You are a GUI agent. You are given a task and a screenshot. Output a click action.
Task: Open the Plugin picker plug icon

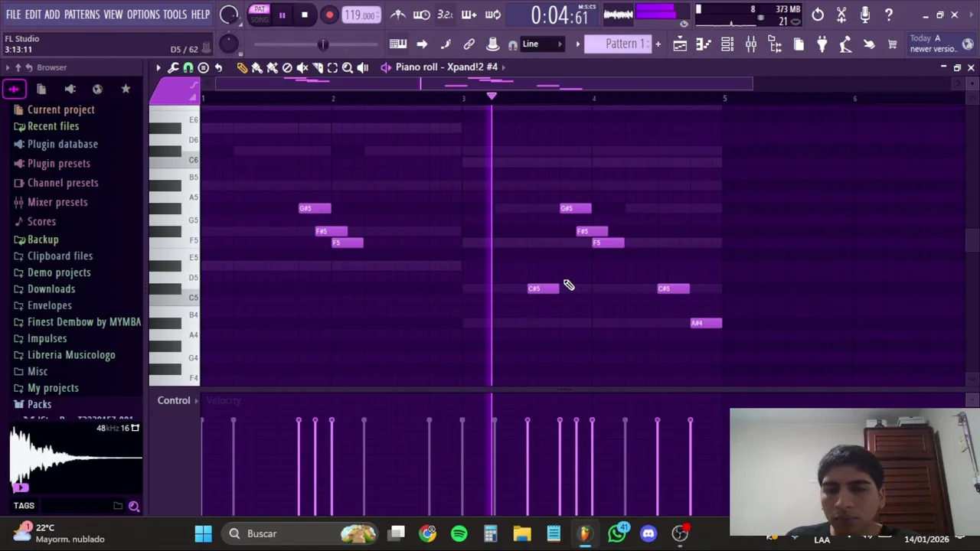(x=822, y=44)
